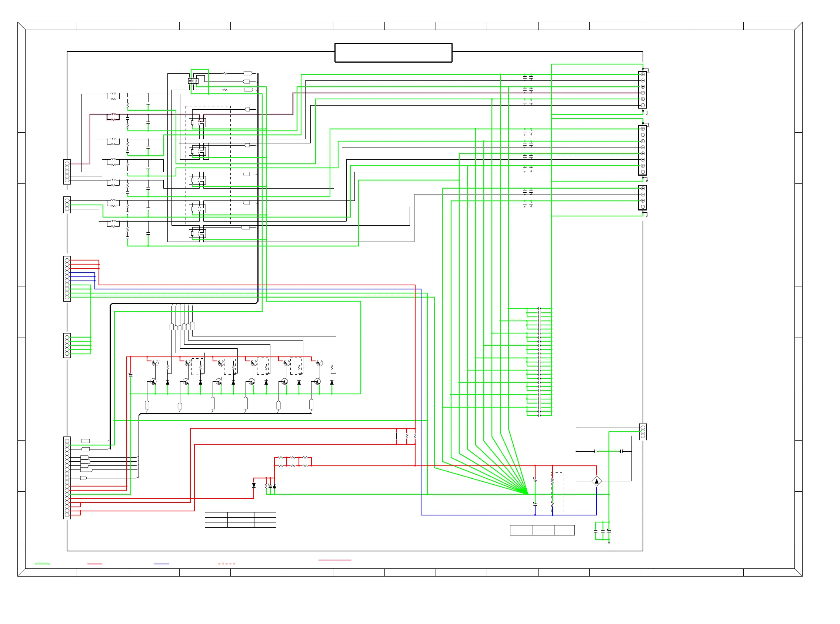Click the green line legend sample
The width and height of the screenshot is (840, 624).
point(42,564)
